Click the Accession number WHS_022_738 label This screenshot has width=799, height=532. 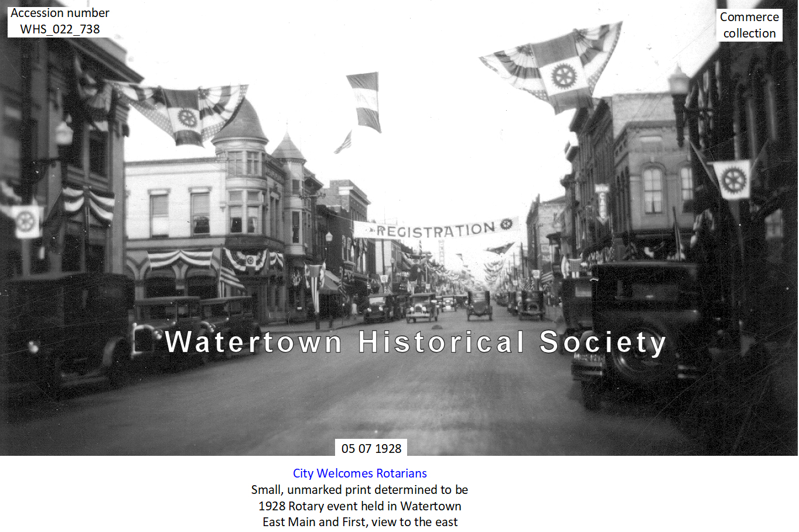click(x=60, y=21)
